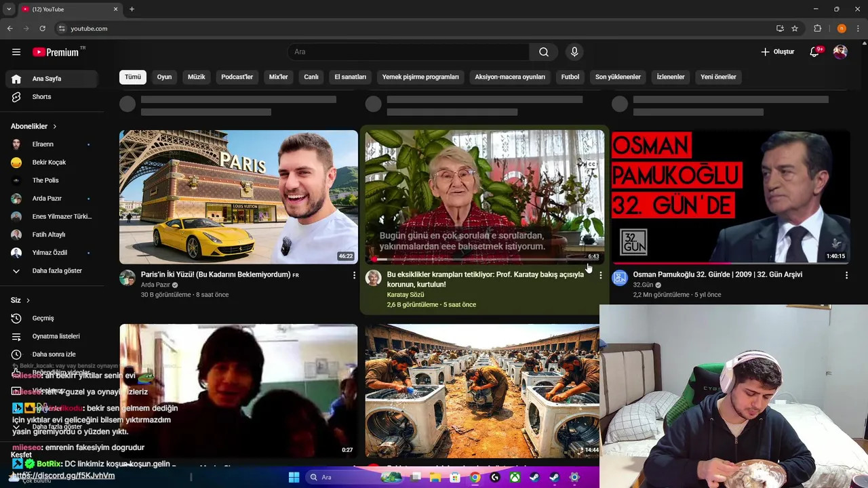The image size is (868, 488).
Task: Open the Fatih Altaylı channel
Action: tap(52, 235)
